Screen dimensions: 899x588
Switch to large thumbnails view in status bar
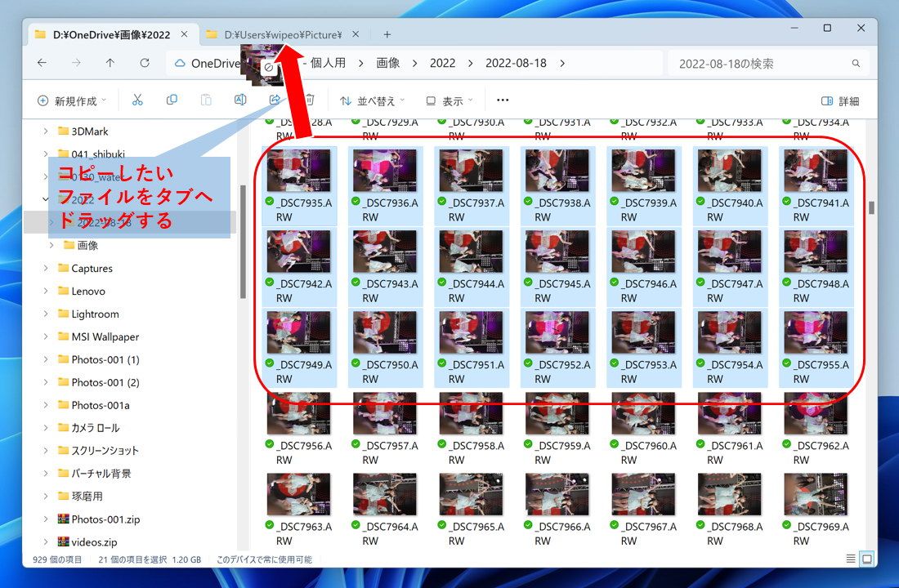(x=867, y=559)
